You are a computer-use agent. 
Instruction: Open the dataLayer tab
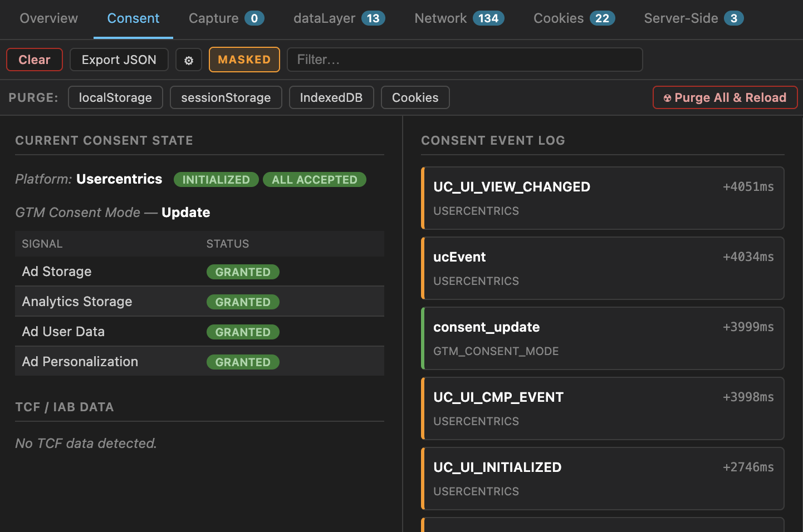pos(339,18)
